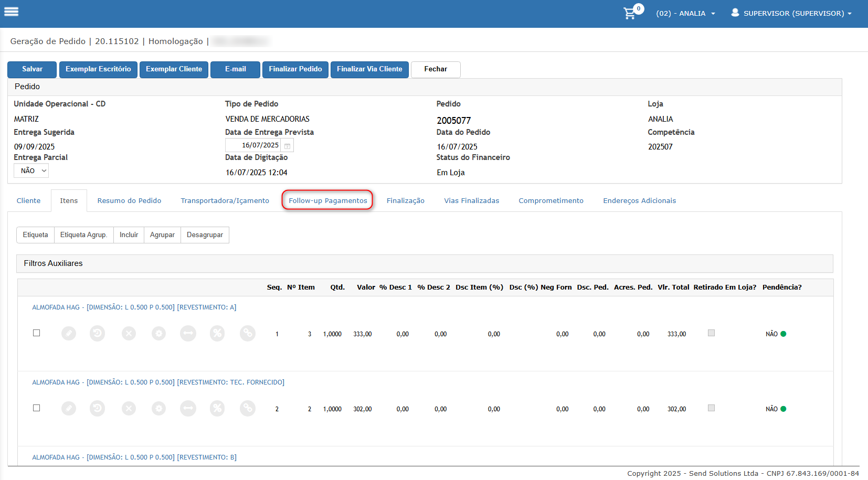Open the calendar picker for Data de Entrega Prevista
This screenshot has height=480, width=868.
click(288, 145)
